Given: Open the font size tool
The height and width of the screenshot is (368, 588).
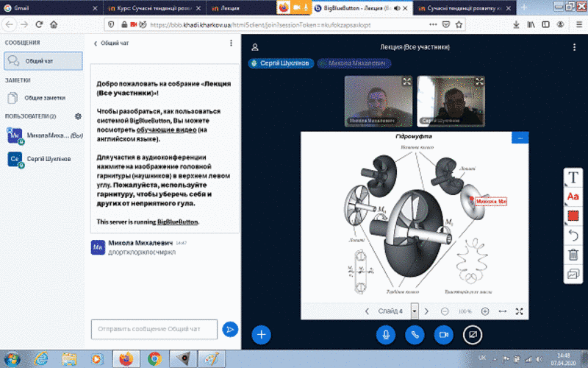Looking at the screenshot, I should click(573, 197).
